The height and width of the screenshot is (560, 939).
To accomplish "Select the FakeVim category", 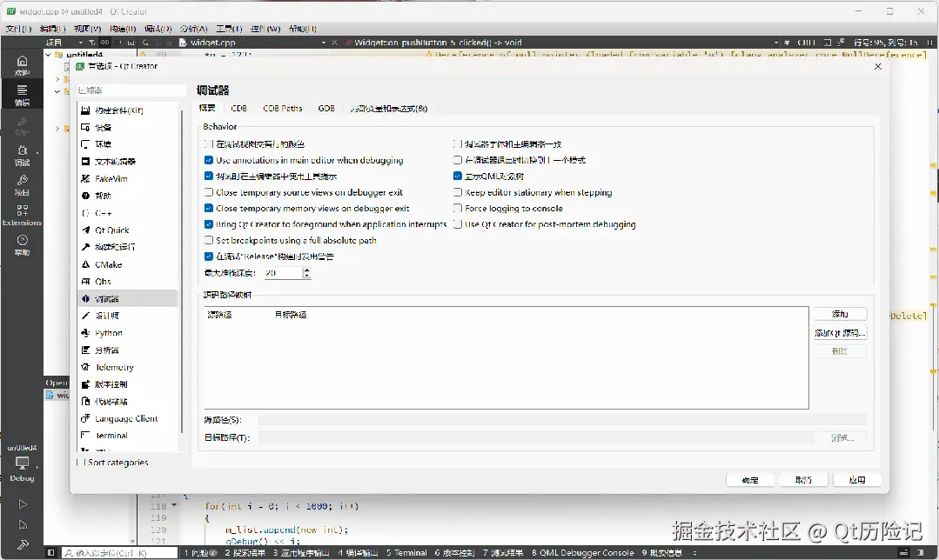I will (128, 178).
